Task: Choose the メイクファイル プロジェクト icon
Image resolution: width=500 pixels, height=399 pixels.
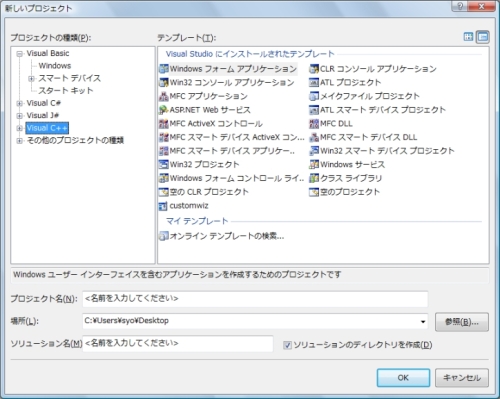Action: click(x=314, y=96)
